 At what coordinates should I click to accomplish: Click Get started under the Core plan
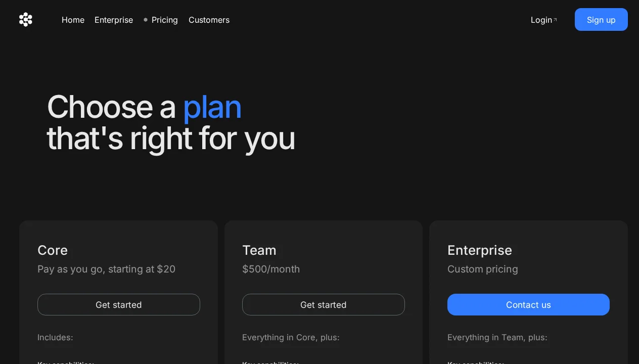[118, 304]
